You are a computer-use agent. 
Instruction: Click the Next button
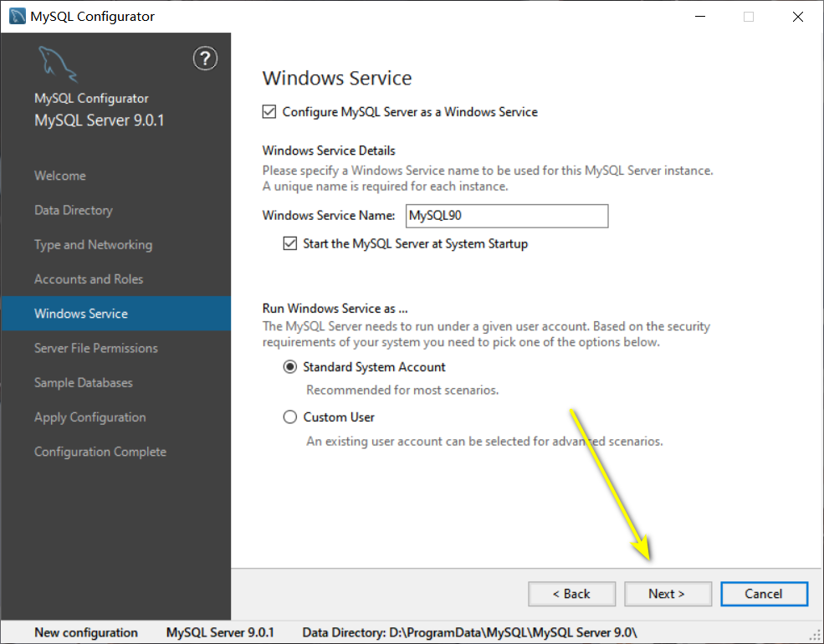click(x=668, y=594)
